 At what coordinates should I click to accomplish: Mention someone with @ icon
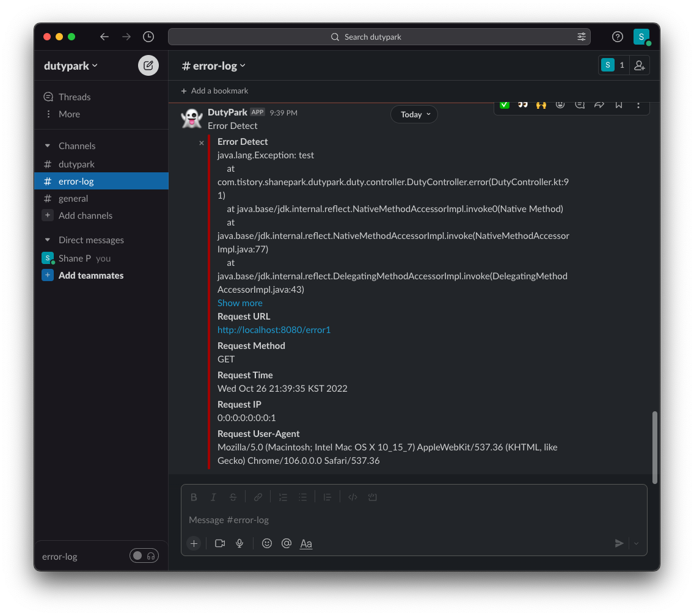click(x=287, y=543)
